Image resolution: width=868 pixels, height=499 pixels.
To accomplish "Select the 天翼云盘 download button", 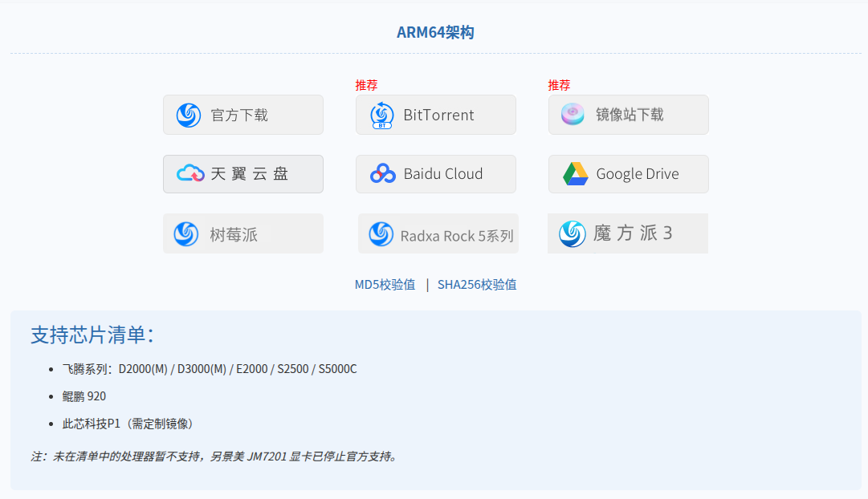I will 243,174.
